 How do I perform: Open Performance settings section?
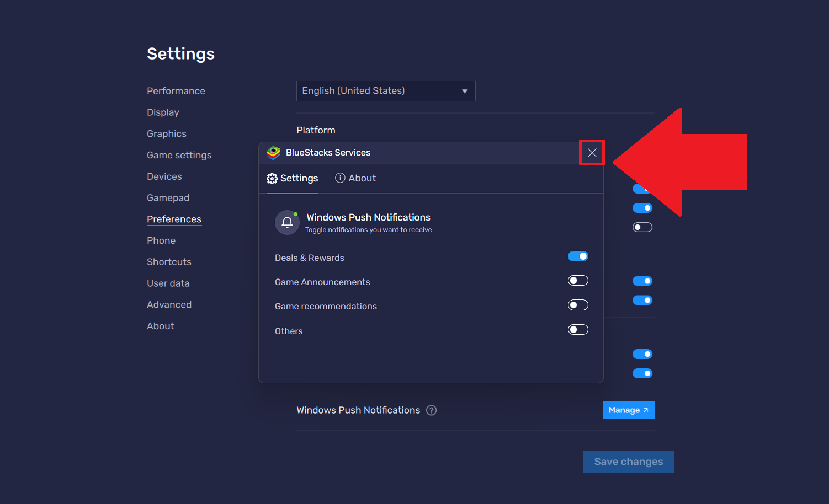[176, 91]
